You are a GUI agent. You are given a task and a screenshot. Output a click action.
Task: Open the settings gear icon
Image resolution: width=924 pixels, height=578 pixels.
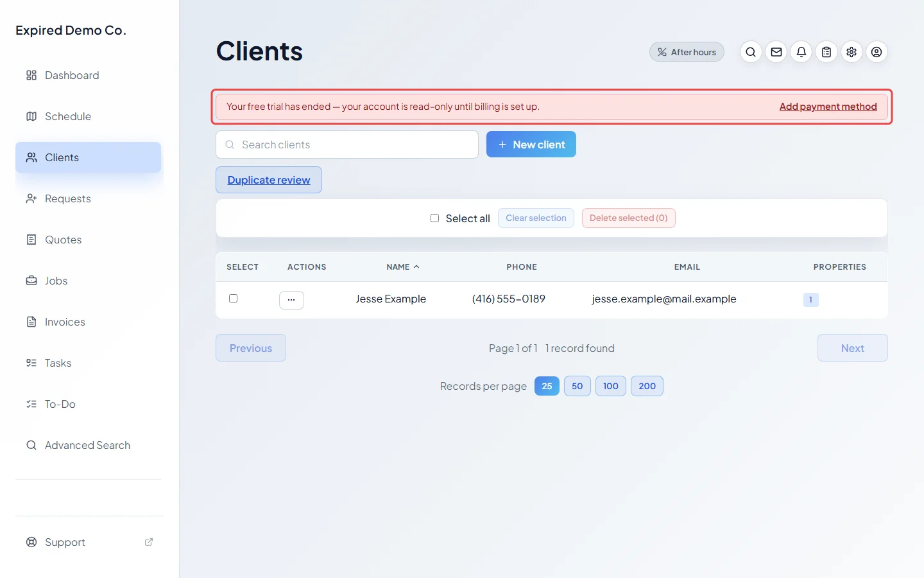(x=851, y=52)
